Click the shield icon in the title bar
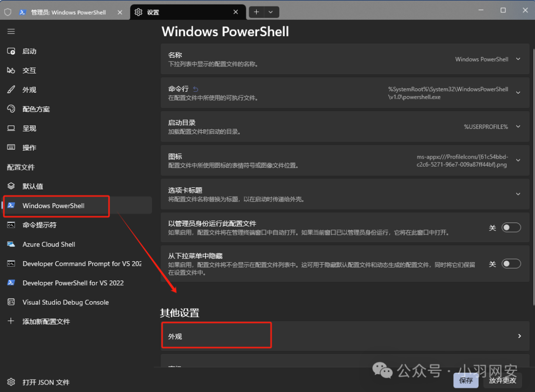535x392 pixels. click(x=7, y=12)
